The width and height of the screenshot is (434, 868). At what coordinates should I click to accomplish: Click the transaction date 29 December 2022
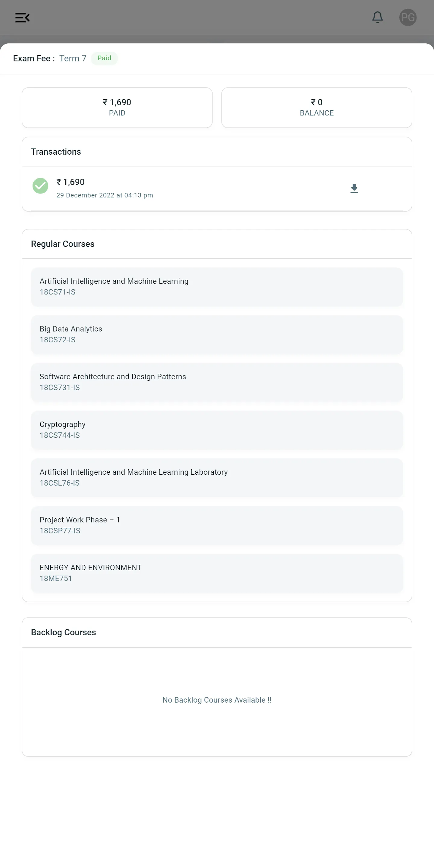(x=86, y=195)
